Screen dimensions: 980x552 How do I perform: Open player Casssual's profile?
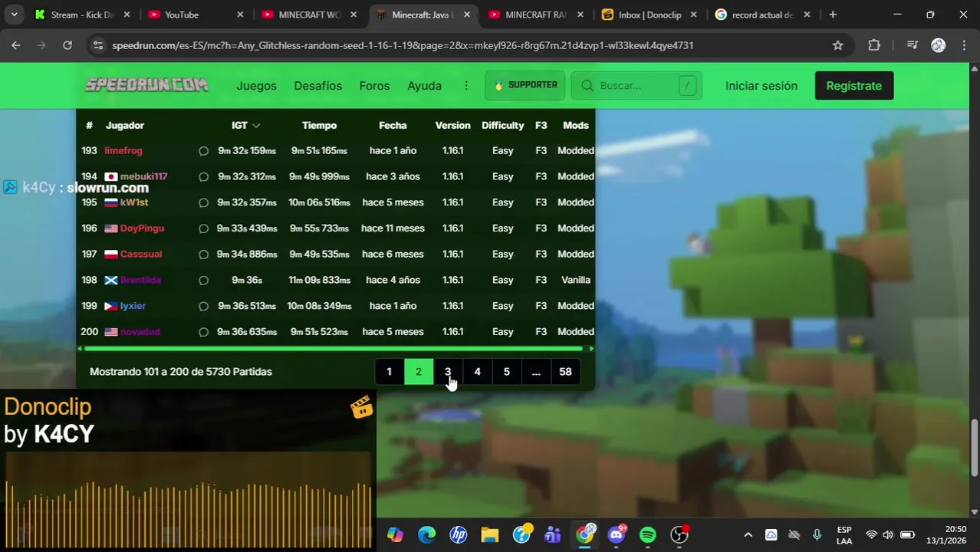141,255
